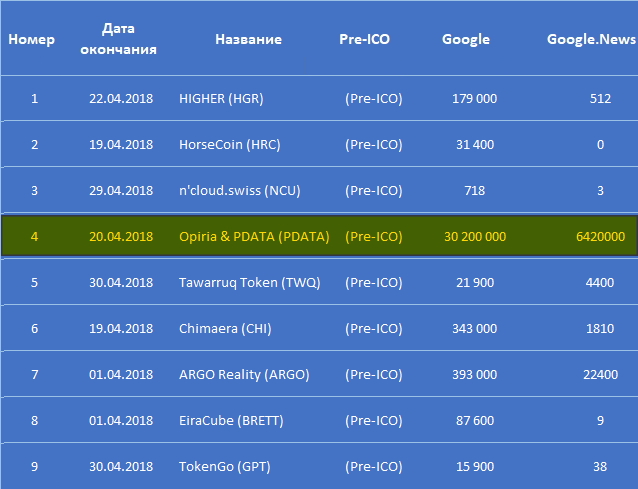Select the HorseCoin (HRC) name cell
Viewport: 638px width, 489px height.
click(230, 144)
